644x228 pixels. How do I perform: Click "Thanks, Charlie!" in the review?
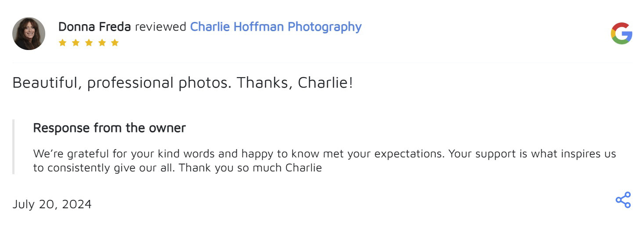[295, 82]
